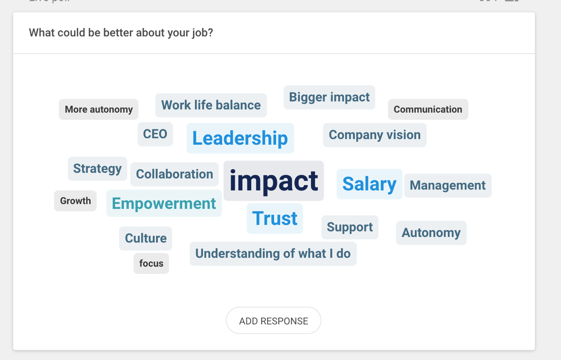The width and height of the screenshot is (561, 360).
Task: Select the 'Bigger impact' tag
Action: click(x=329, y=97)
